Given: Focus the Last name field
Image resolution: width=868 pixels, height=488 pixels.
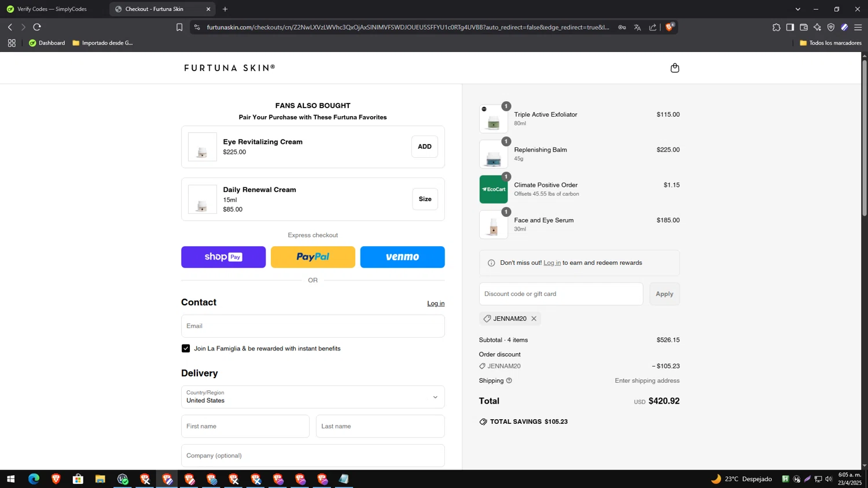Looking at the screenshot, I should pos(380,426).
